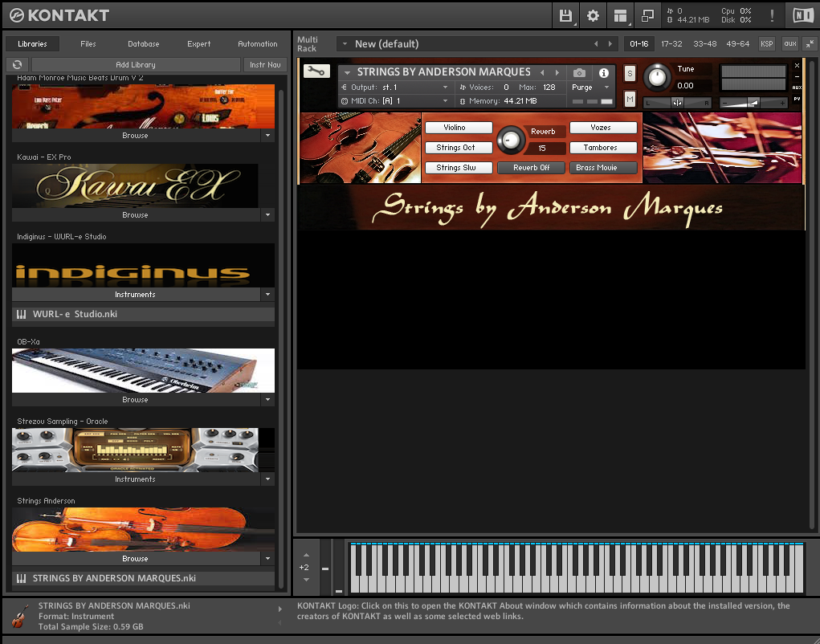Adjust the Tune knob

(x=657, y=78)
